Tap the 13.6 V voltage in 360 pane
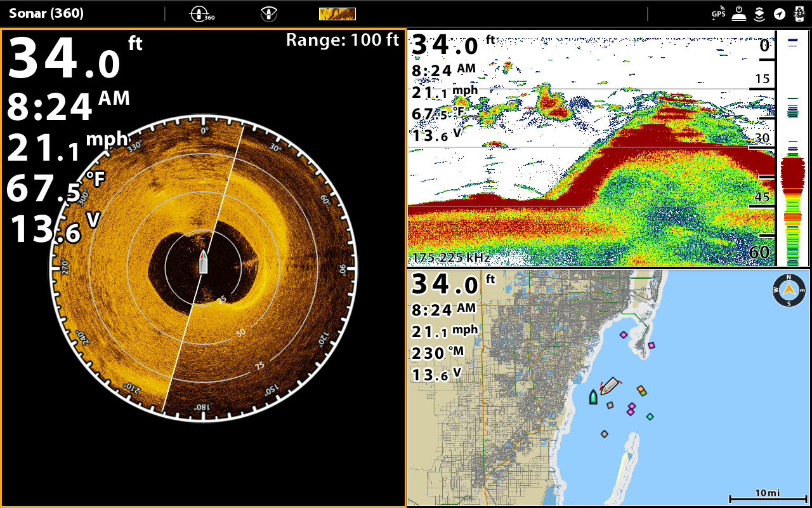812x508 pixels. click(x=55, y=229)
